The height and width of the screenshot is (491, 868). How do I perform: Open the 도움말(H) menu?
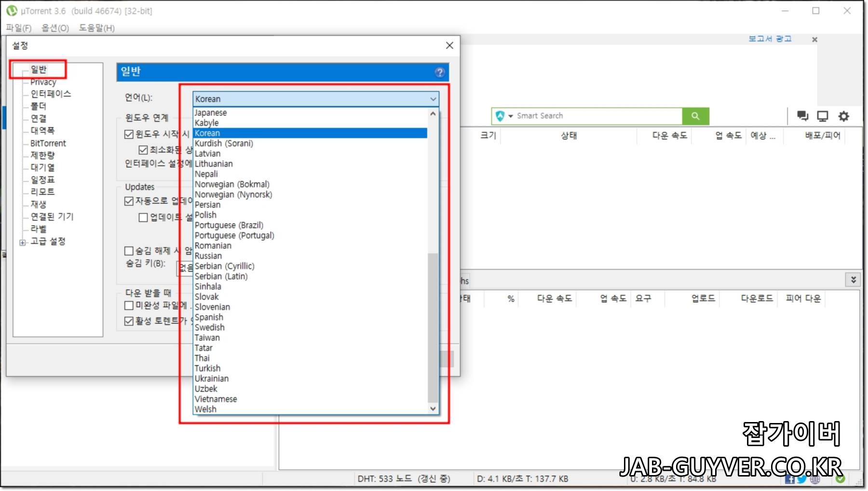pyautogui.click(x=96, y=28)
